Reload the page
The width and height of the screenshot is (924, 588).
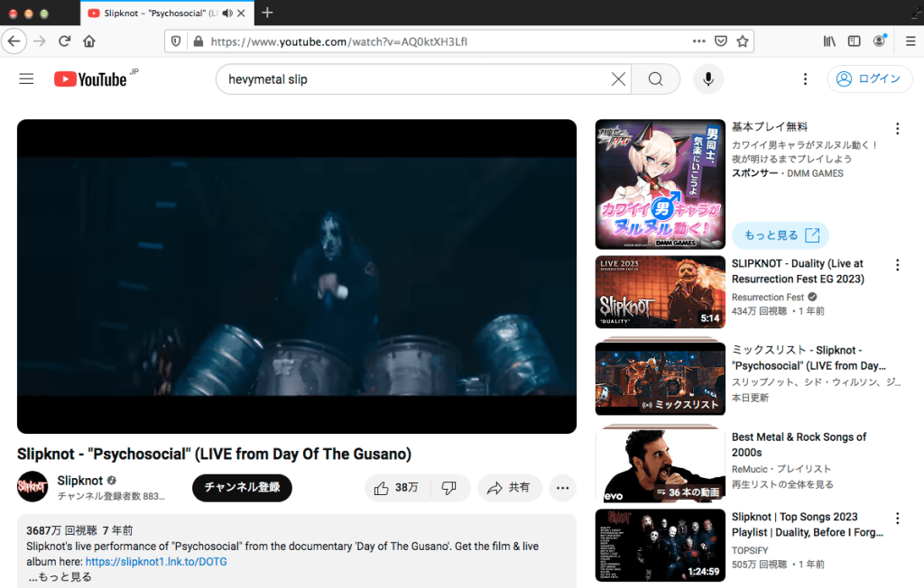(65, 41)
